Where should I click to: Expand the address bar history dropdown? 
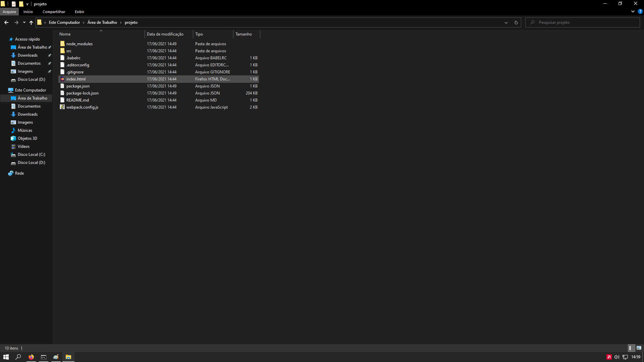point(506,22)
